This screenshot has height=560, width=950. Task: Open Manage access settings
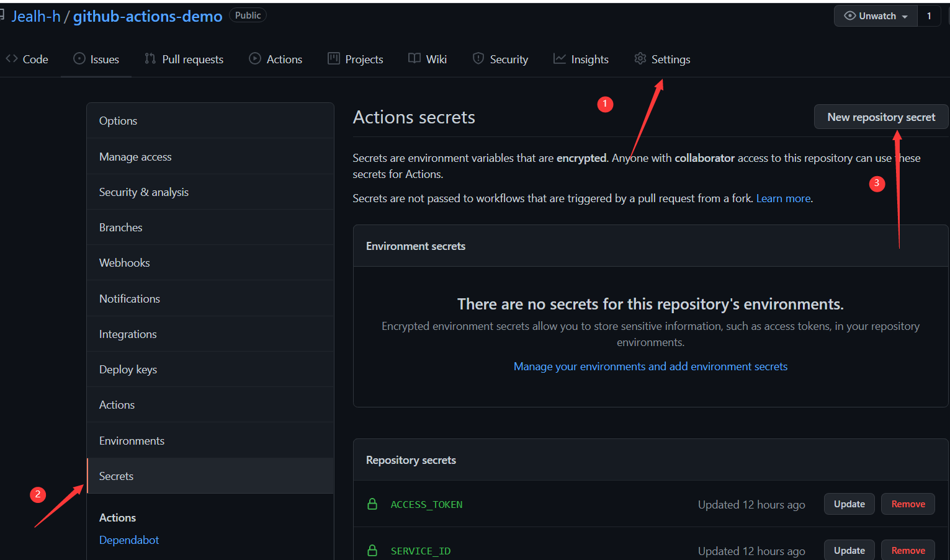(x=210, y=156)
